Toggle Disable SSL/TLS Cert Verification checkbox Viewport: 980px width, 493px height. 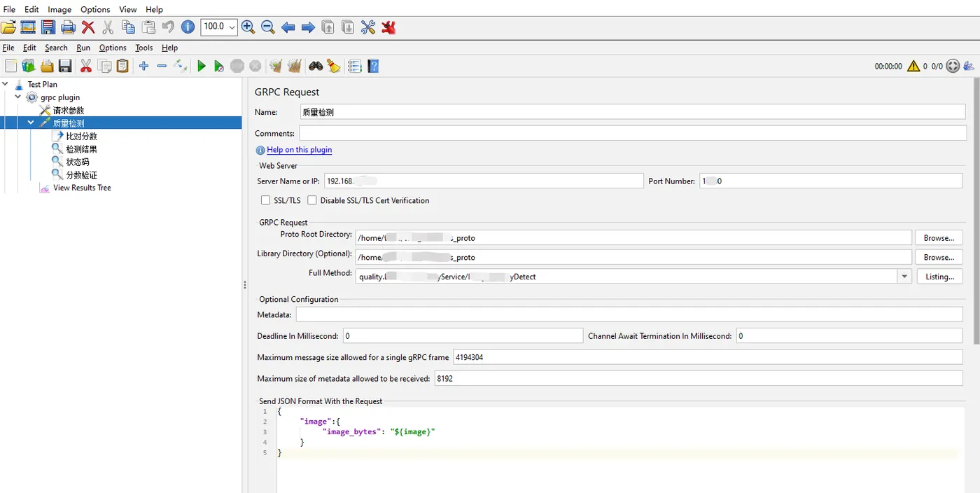312,200
